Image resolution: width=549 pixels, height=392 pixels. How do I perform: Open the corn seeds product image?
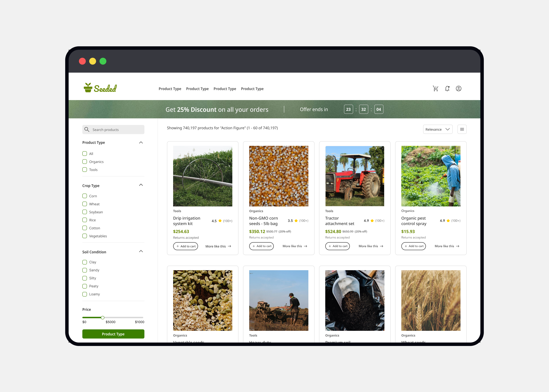[279, 176]
